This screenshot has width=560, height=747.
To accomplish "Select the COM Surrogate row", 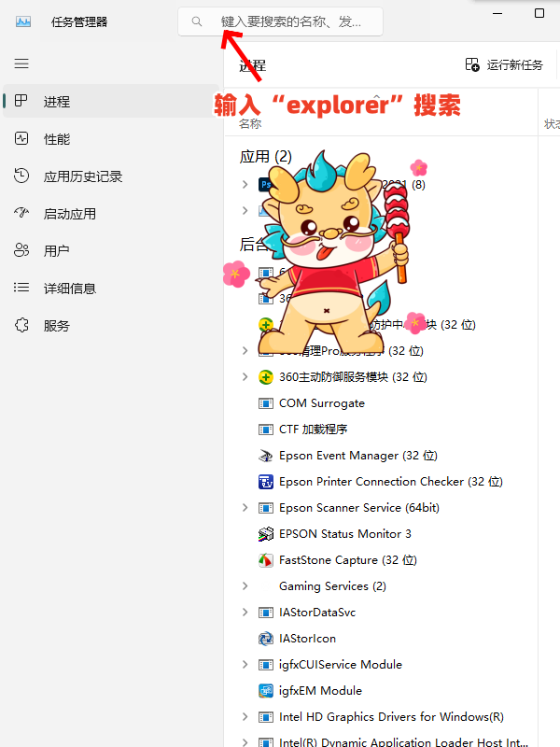I will click(x=381, y=403).
